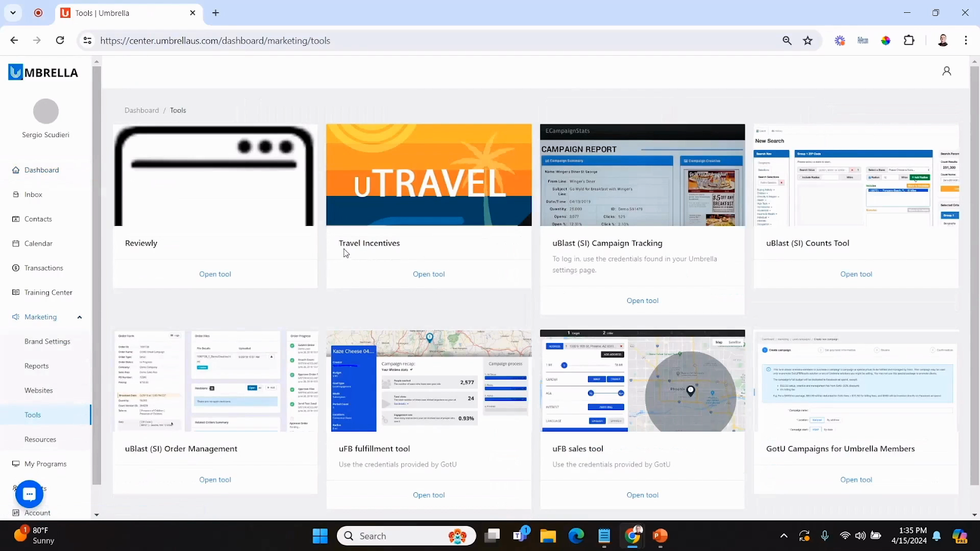
Task: Click the Sergio Scudieri name
Action: point(46,135)
